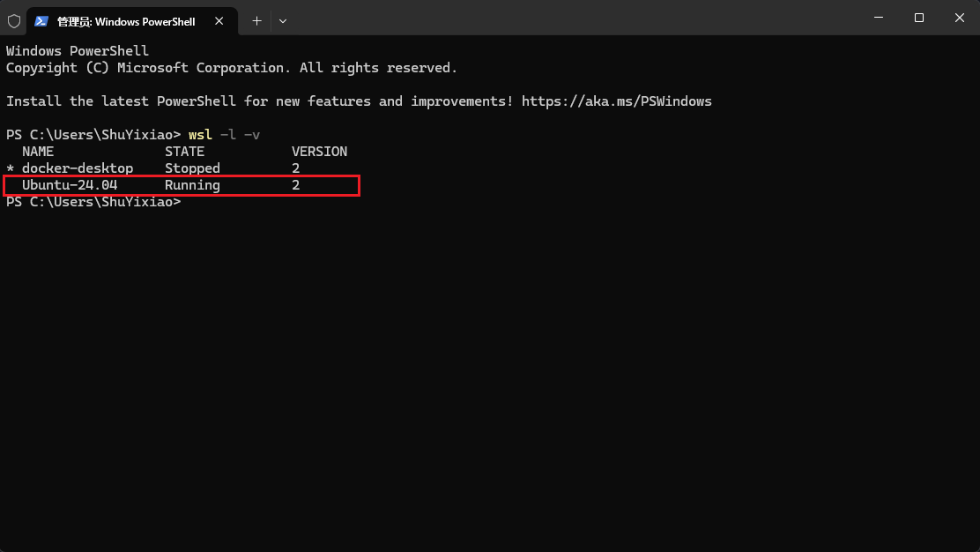
Task: Click the VERSION column header text
Action: point(319,152)
